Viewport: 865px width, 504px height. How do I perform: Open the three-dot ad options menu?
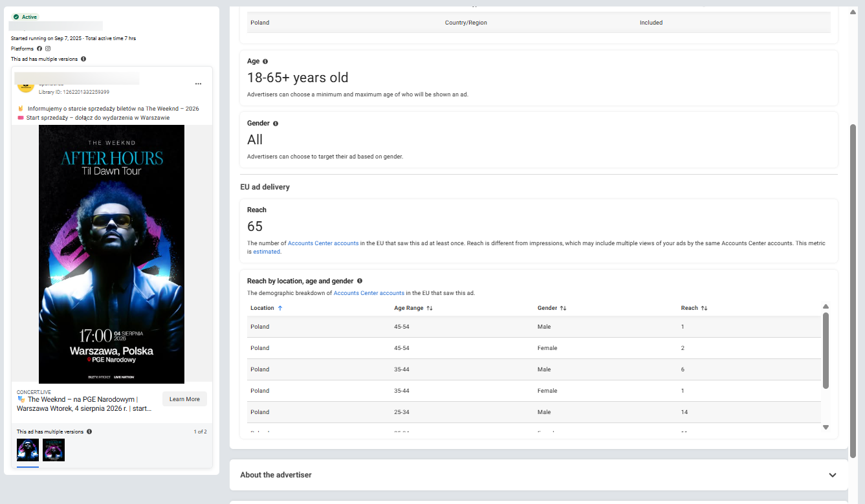pos(198,83)
